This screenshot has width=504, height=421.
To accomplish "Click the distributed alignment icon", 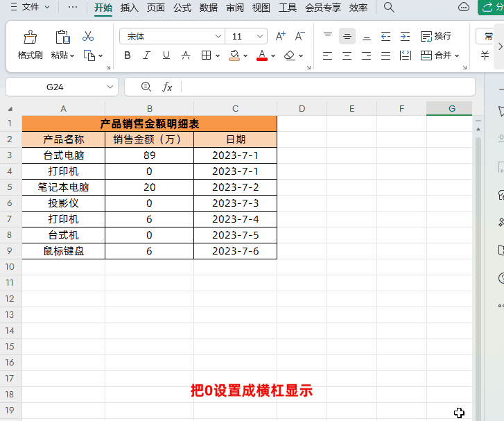I will (406, 55).
